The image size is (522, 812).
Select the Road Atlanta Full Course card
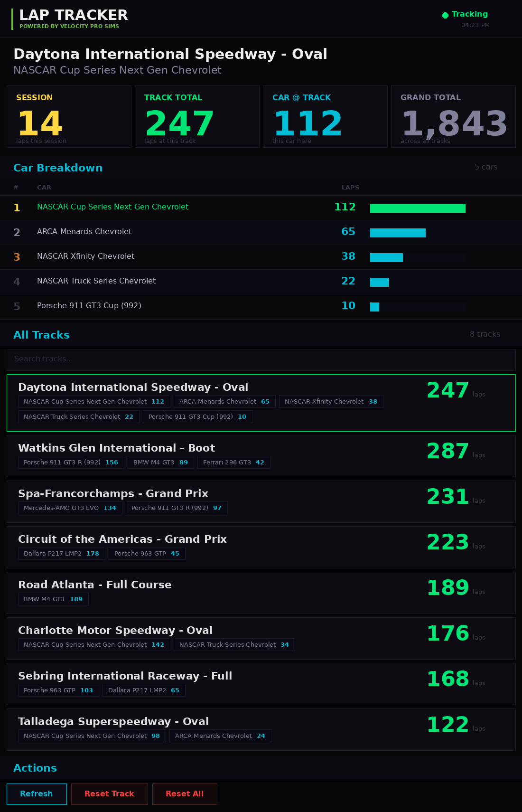261,593
